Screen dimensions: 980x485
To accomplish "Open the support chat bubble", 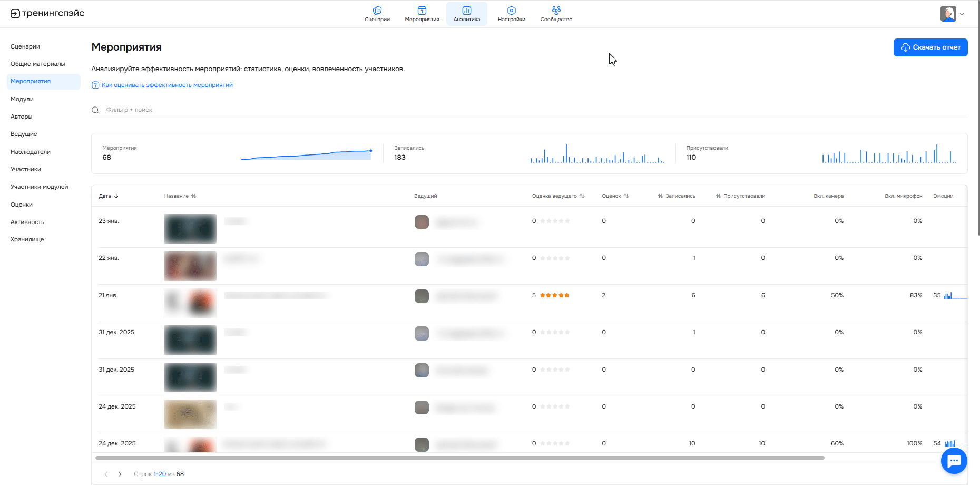I will (x=954, y=461).
